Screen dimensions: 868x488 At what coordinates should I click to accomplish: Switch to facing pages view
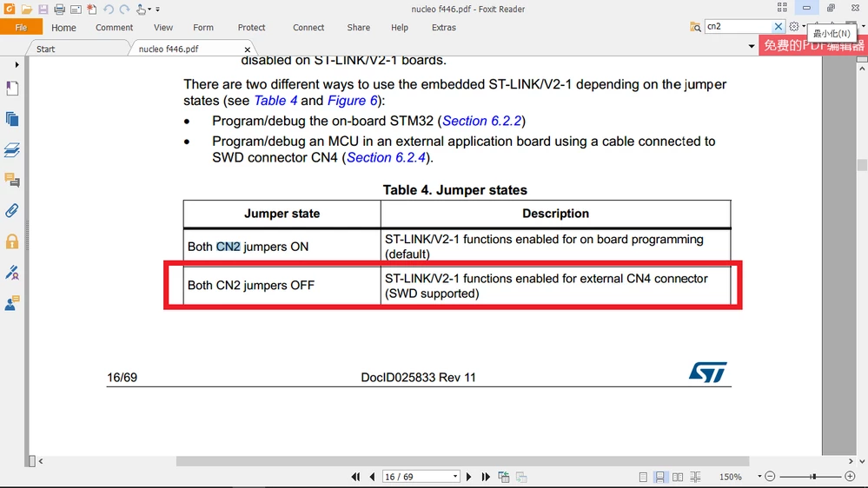point(678,477)
